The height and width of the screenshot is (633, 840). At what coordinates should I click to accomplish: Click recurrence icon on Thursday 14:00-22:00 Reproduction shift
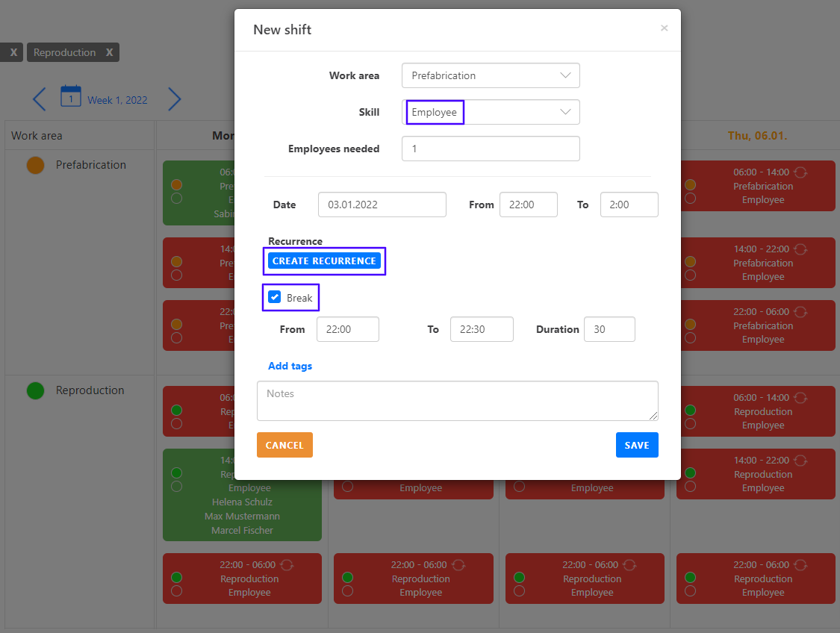[801, 461]
